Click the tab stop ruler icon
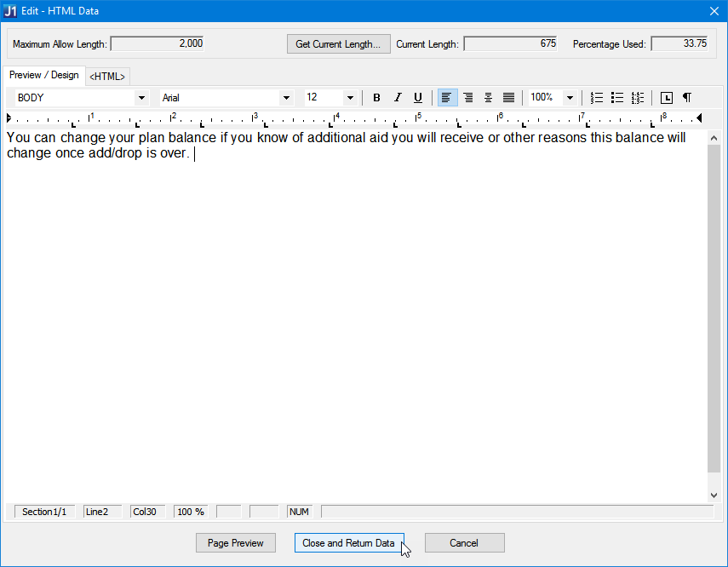 (667, 98)
